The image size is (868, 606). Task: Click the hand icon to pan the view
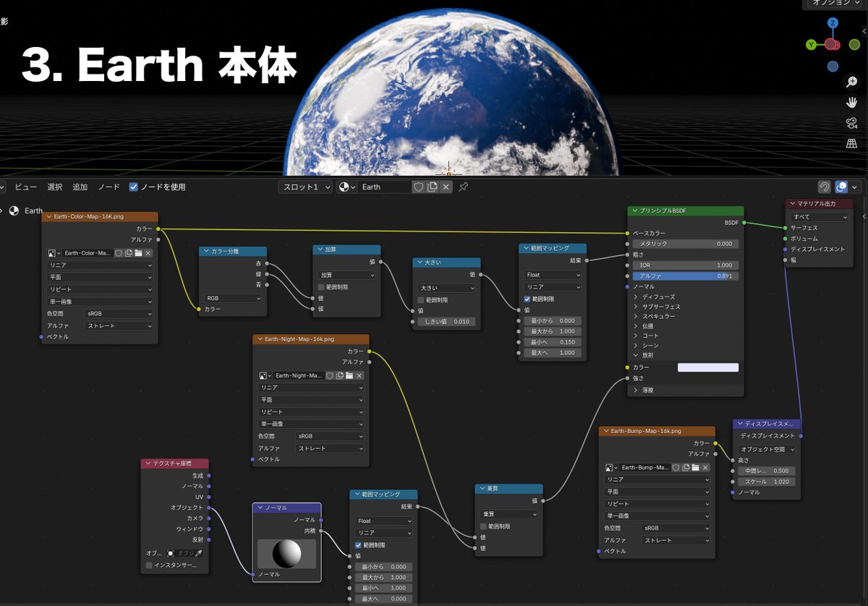coord(851,102)
